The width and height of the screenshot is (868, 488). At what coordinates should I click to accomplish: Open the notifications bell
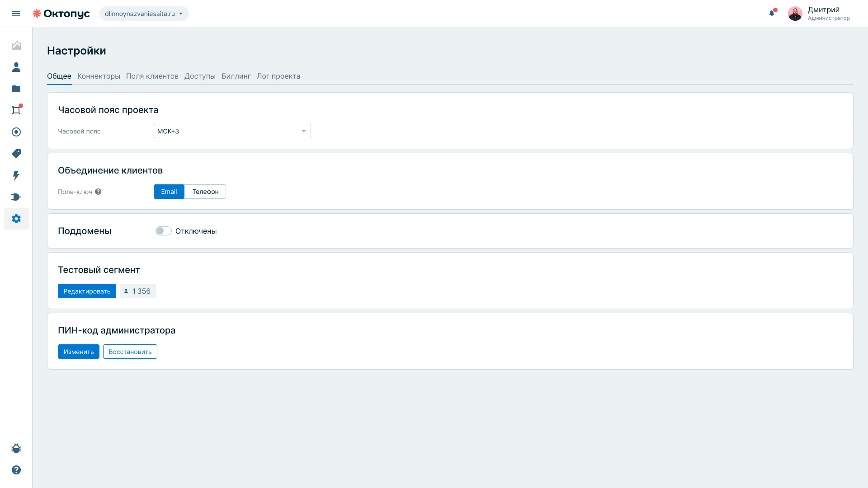(772, 13)
